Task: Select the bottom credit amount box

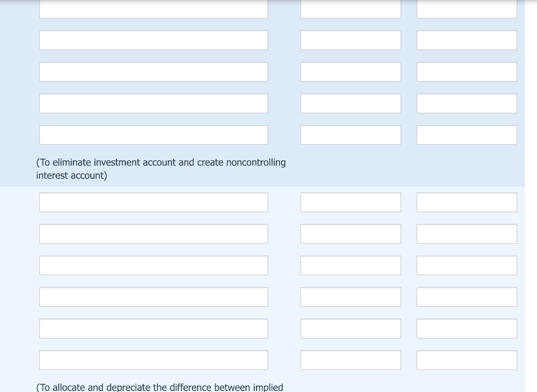Action: [x=466, y=360]
